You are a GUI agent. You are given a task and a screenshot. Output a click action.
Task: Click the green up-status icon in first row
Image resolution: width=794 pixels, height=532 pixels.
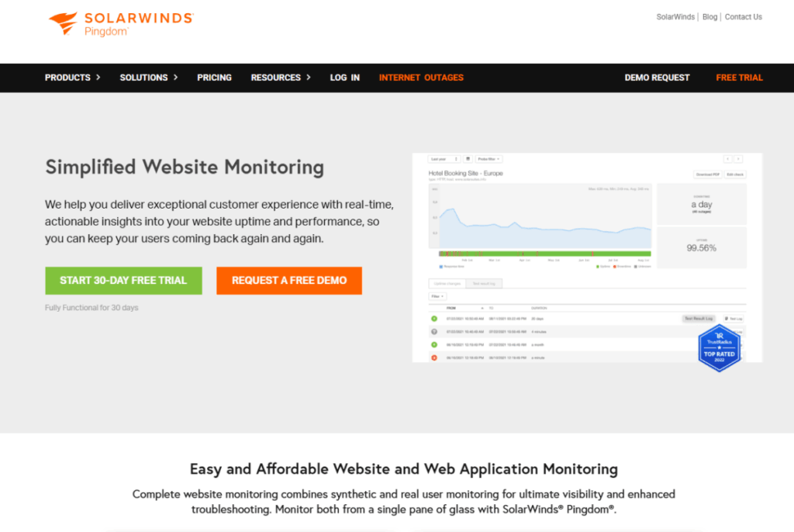click(x=434, y=319)
